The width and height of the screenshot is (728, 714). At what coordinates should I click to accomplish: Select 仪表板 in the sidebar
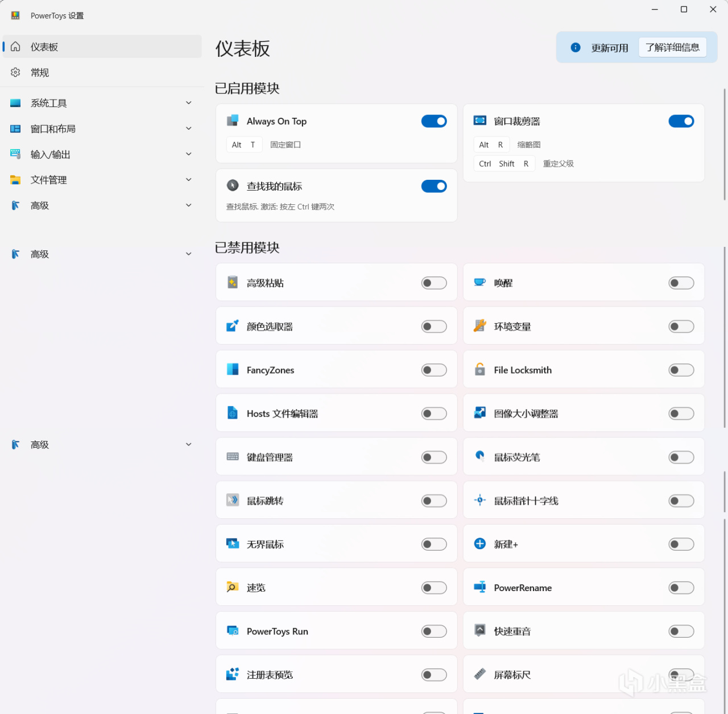pos(102,47)
